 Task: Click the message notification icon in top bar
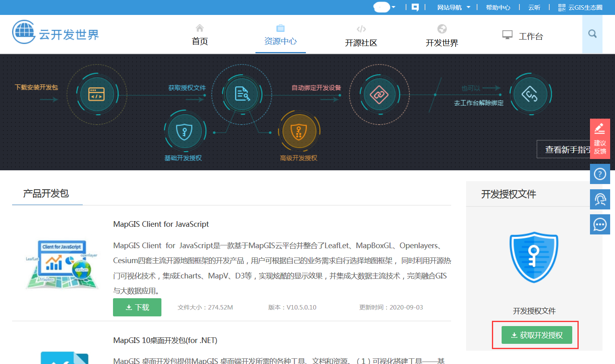click(x=415, y=7)
